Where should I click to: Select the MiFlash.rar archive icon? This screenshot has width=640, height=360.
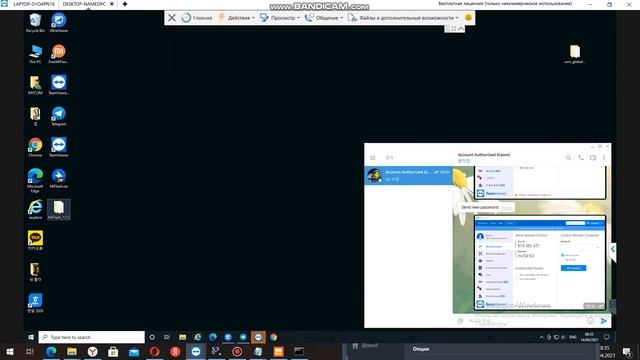click(58, 178)
